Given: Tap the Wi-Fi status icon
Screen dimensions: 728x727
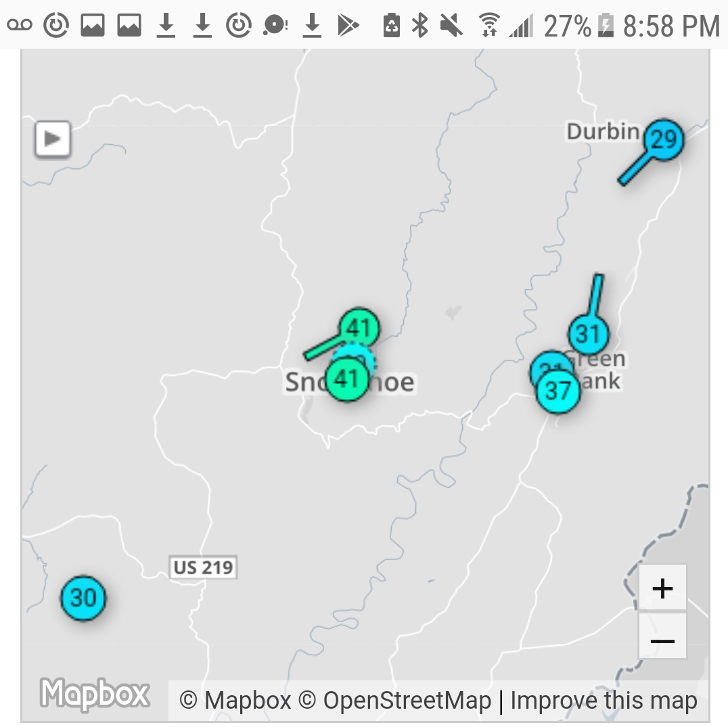Looking at the screenshot, I should pos(488,26).
